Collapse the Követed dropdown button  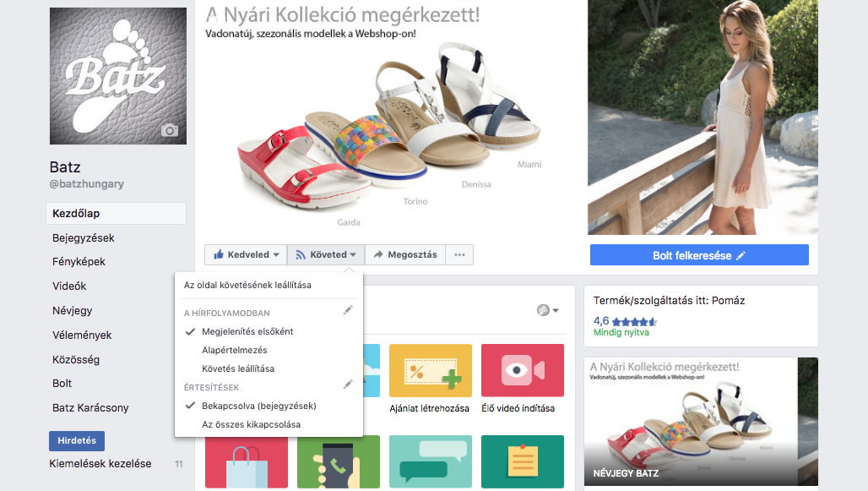(x=326, y=255)
